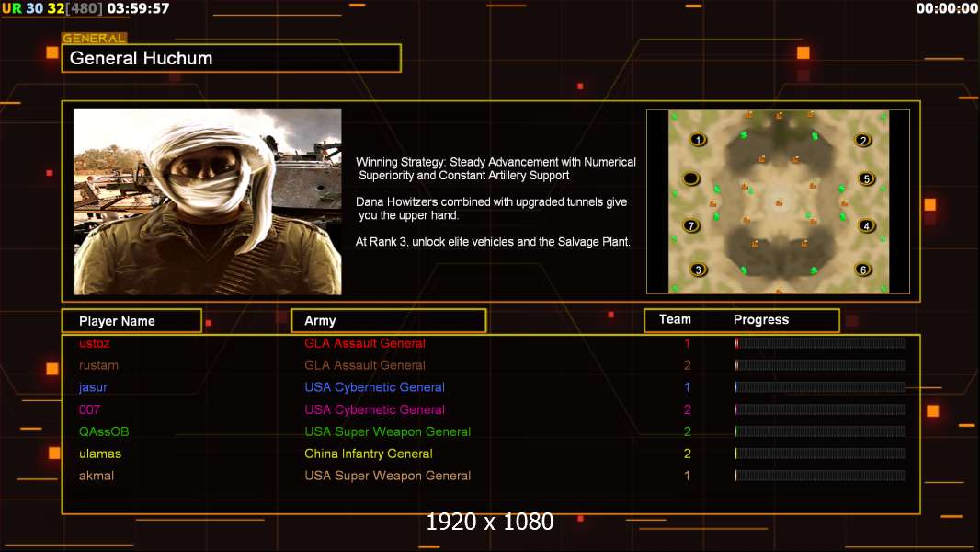980x552 pixels.
Task: Click the General Huchum name field
Action: (x=232, y=58)
